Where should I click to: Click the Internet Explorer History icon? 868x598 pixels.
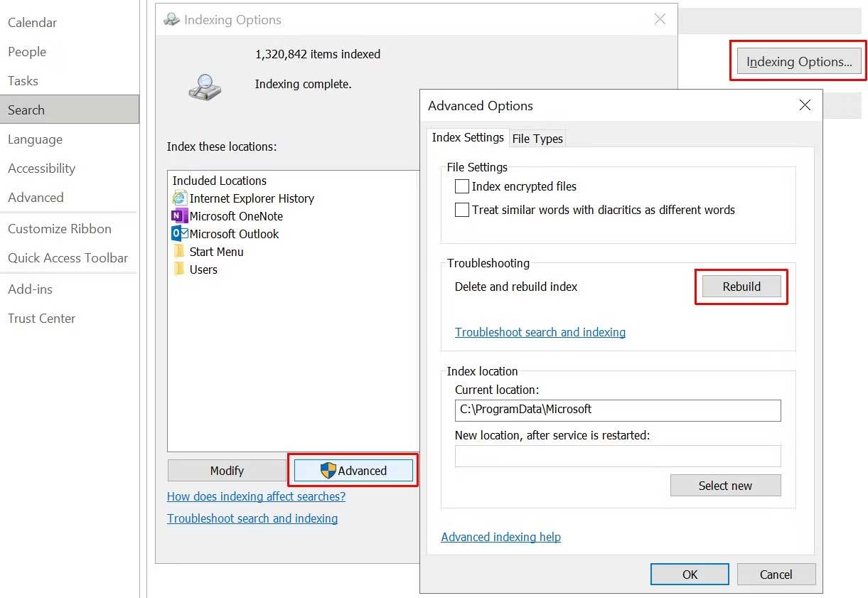[x=179, y=198]
